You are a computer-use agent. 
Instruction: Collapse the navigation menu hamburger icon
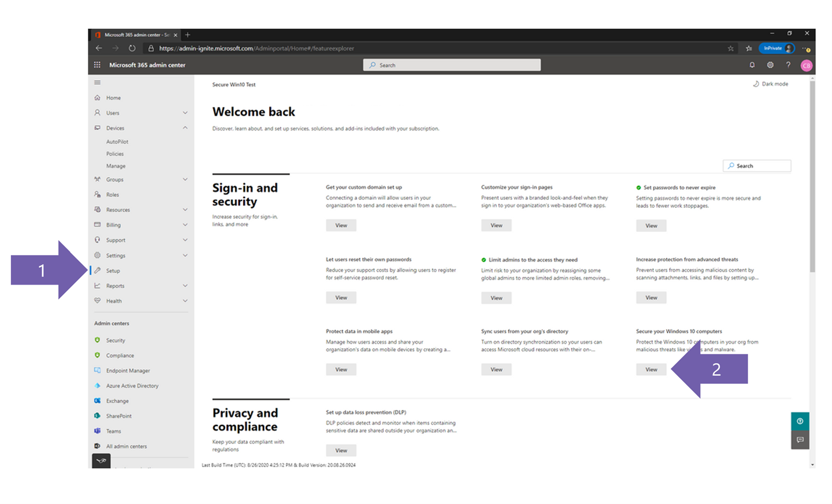(97, 83)
